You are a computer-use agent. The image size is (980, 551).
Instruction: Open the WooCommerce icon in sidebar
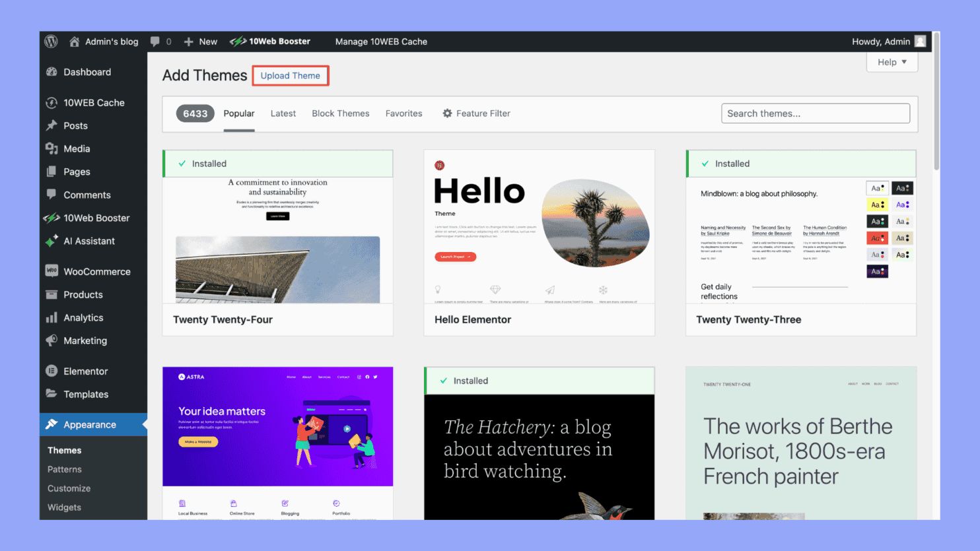(x=52, y=271)
